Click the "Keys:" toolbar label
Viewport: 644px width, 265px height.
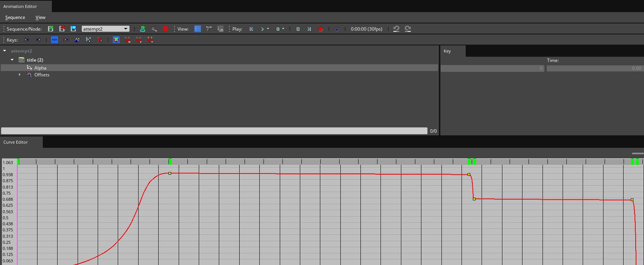(12, 40)
